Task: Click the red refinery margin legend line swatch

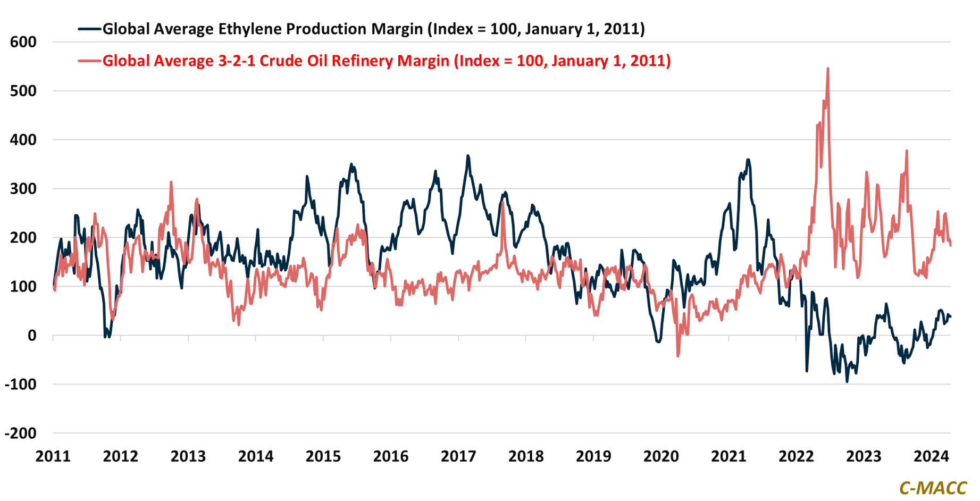Action: click(89, 61)
